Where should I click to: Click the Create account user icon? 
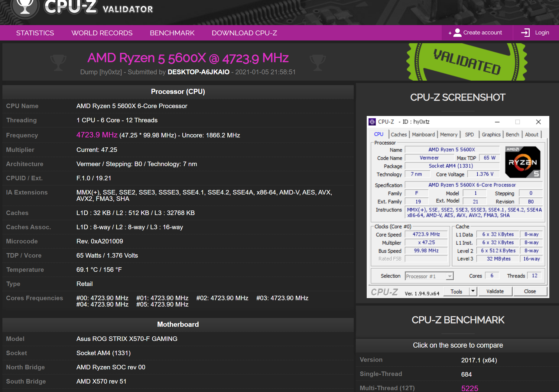tap(457, 33)
